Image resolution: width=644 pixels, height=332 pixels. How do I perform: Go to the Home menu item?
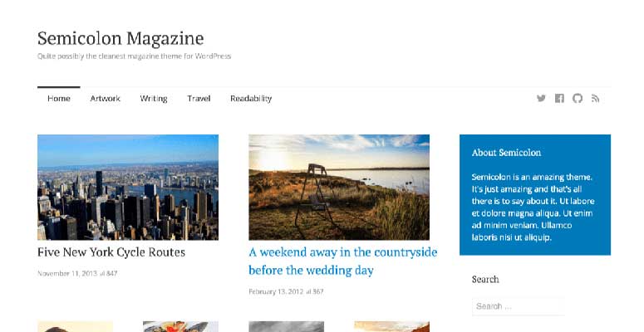[59, 98]
